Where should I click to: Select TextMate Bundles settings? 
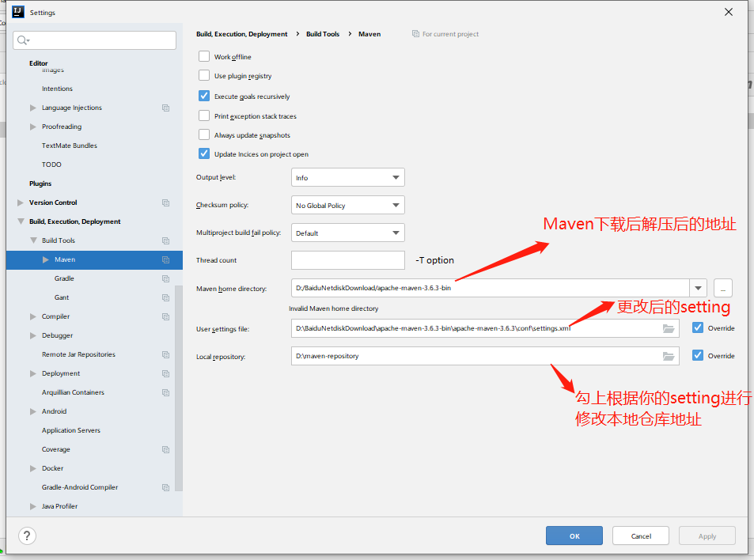(70, 146)
